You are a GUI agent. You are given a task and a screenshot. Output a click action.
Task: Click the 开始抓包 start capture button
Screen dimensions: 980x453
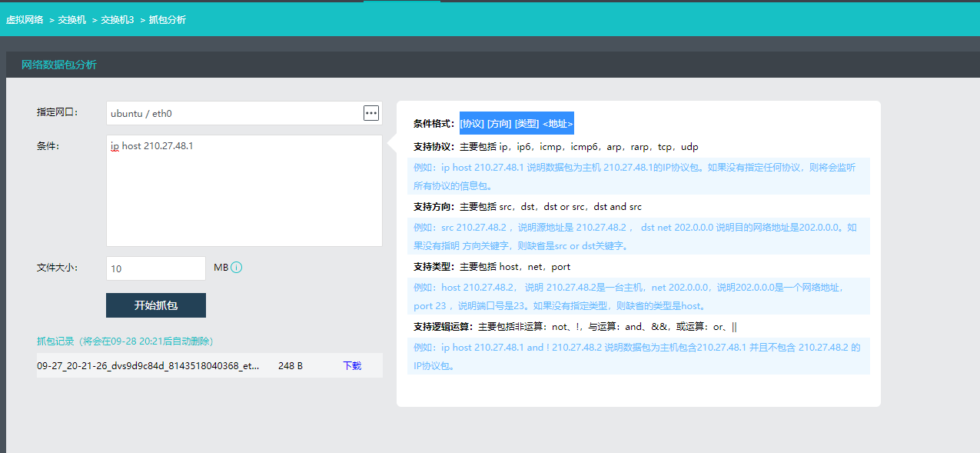(155, 305)
